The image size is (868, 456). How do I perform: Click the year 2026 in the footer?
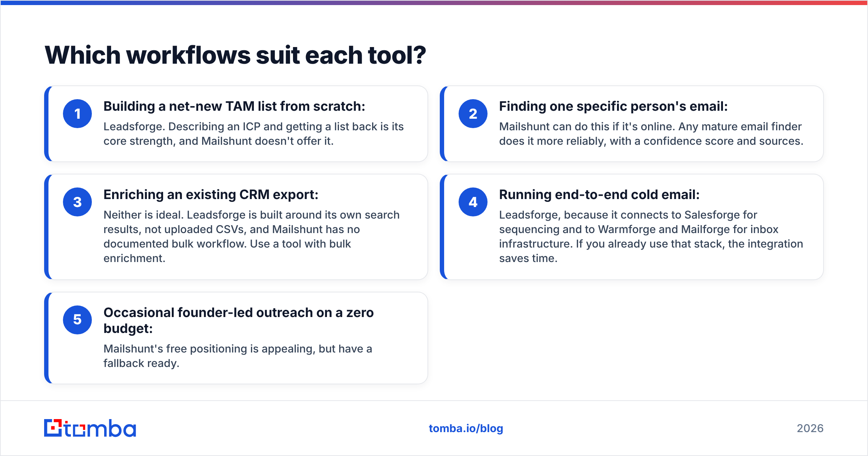(x=810, y=428)
